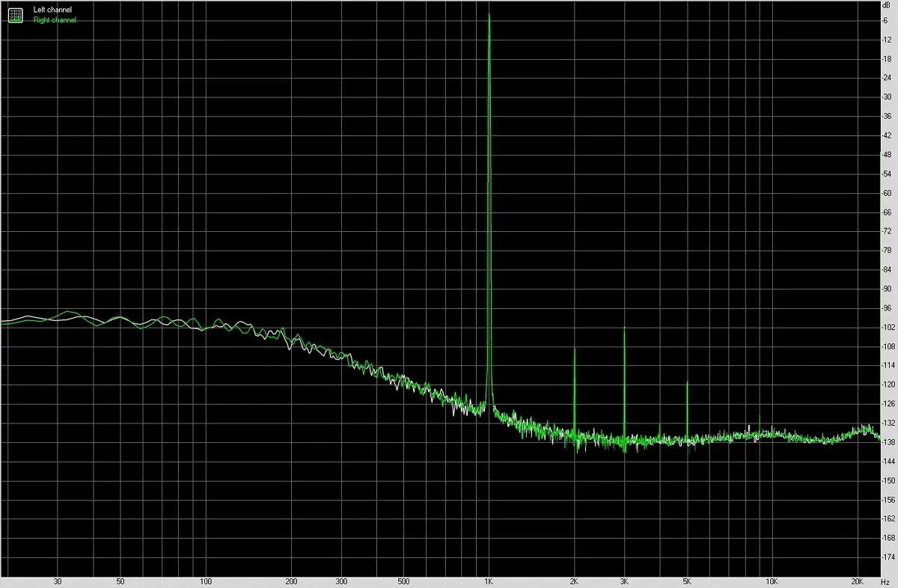Image resolution: width=898 pixels, height=588 pixels.
Task: Click the -6 dB scale label
Action: 887,20
